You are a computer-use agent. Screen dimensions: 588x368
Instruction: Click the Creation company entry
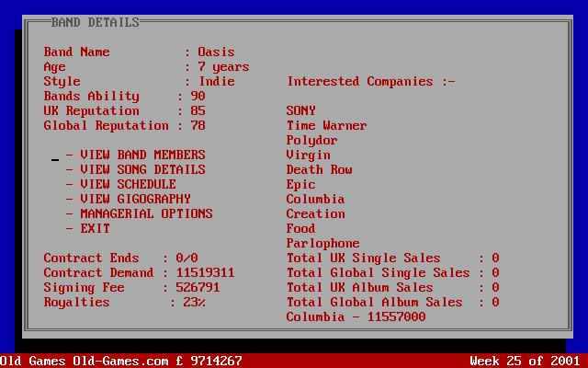[x=315, y=213]
